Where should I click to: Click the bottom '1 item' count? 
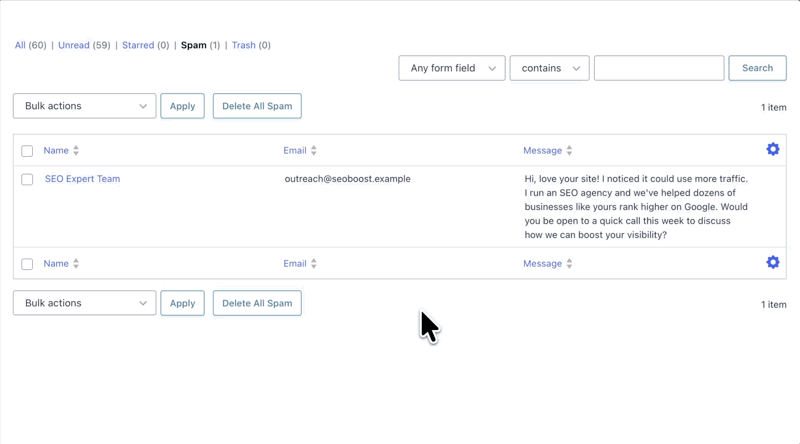pyautogui.click(x=773, y=305)
